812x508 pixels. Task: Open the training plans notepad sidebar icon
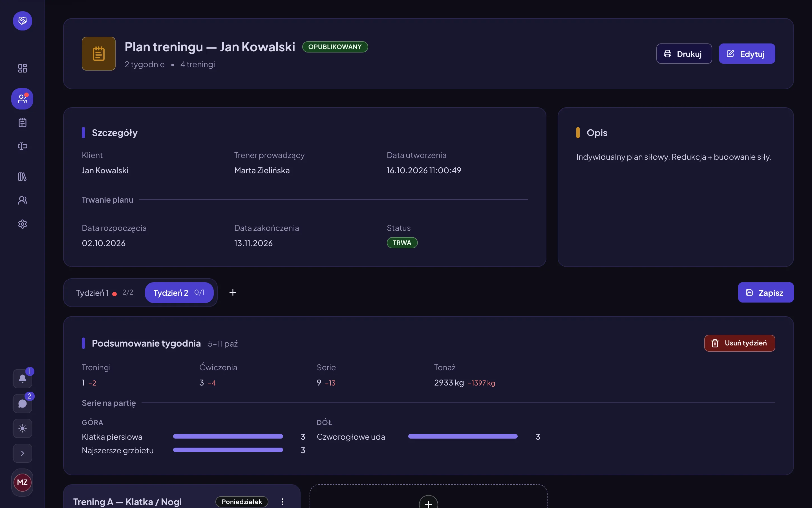point(23,123)
